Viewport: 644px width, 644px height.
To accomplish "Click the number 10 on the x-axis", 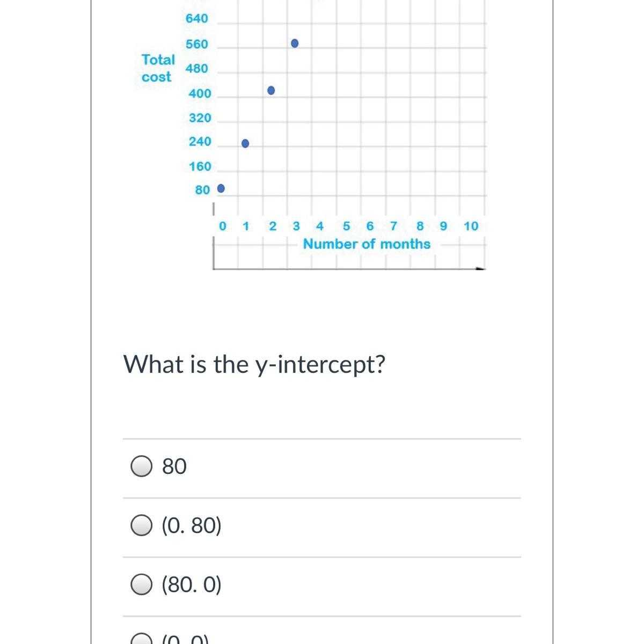I will pos(471,226).
